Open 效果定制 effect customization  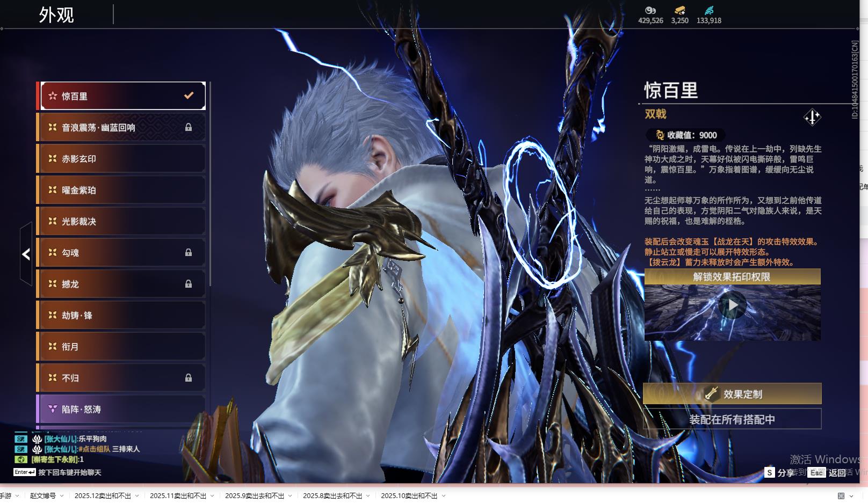coord(732,393)
